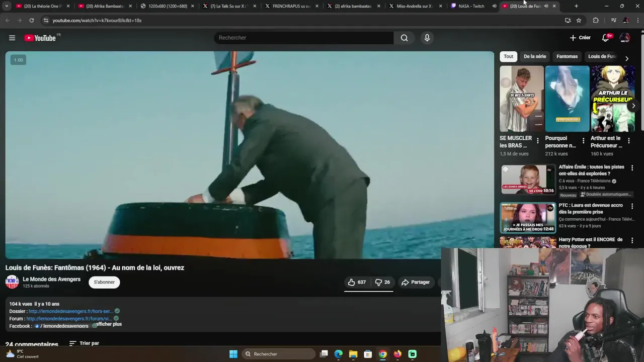
Task: Mute audio on the Louis de Funès tab
Action: click(x=546, y=6)
